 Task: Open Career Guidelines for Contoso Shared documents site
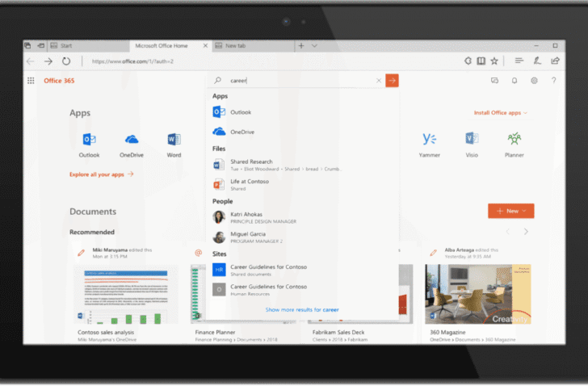tap(302, 271)
